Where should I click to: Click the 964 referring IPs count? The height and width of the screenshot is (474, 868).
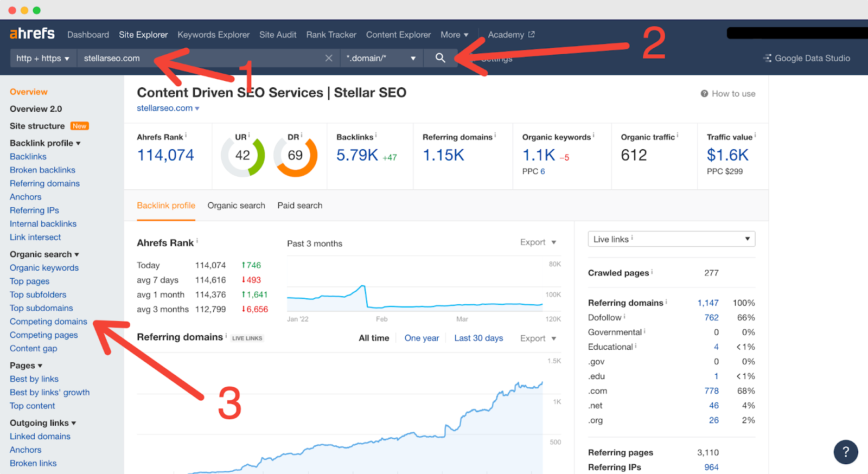(x=712, y=467)
